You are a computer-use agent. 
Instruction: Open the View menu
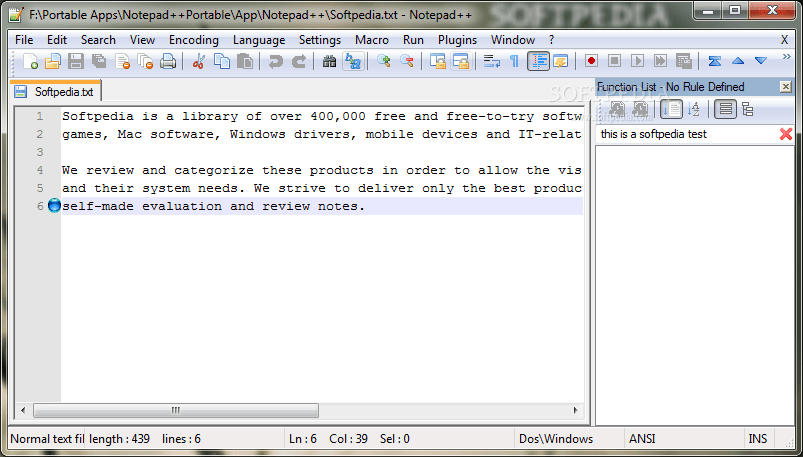(x=142, y=39)
